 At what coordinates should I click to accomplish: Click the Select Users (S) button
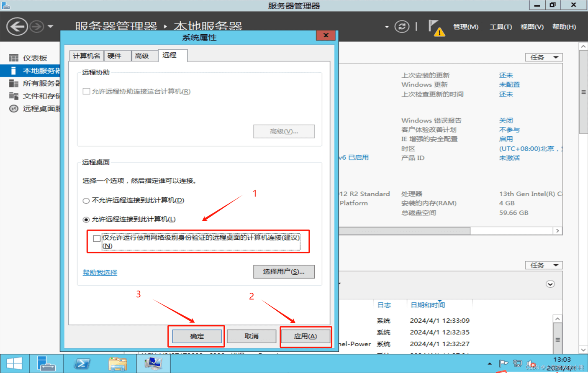click(284, 272)
